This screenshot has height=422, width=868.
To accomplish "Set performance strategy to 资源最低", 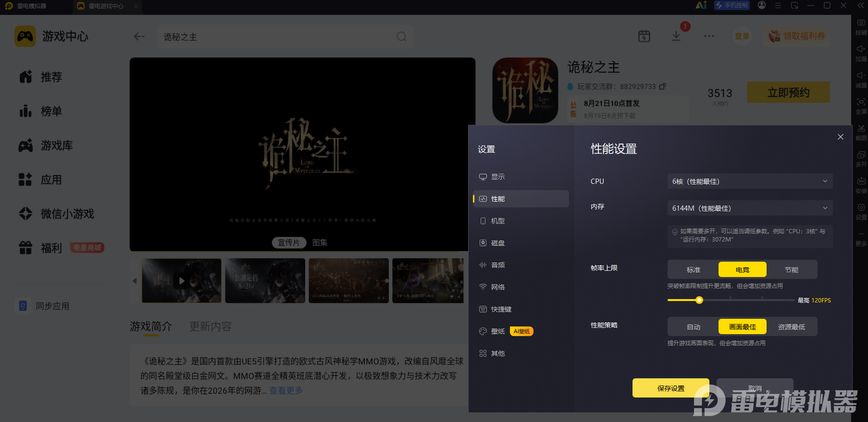I will [792, 327].
